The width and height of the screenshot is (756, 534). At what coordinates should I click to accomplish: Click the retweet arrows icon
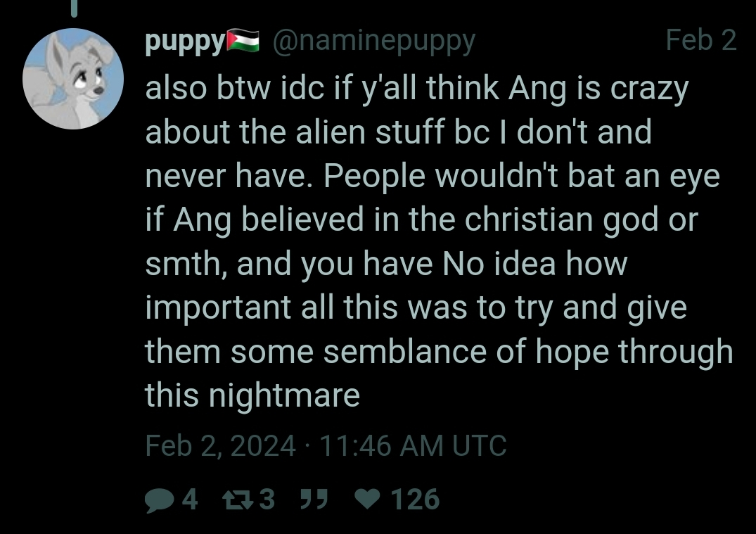point(238,500)
